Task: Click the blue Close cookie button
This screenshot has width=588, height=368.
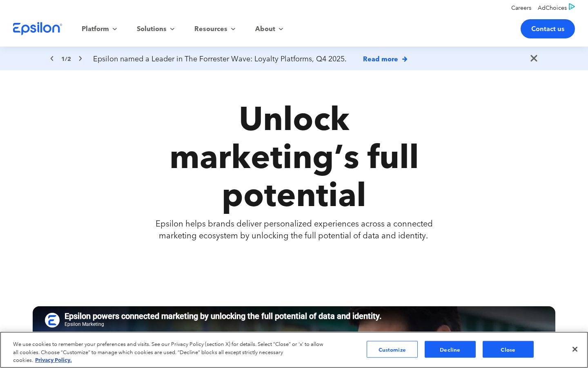Action: pos(508,350)
